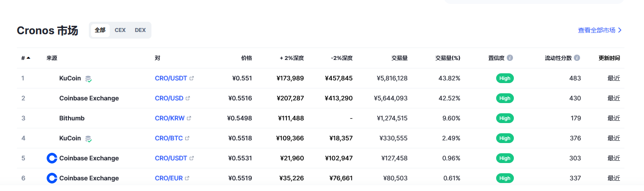Click the 流动性分数 info icon
The height and width of the screenshot is (191, 644).
(577, 58)
